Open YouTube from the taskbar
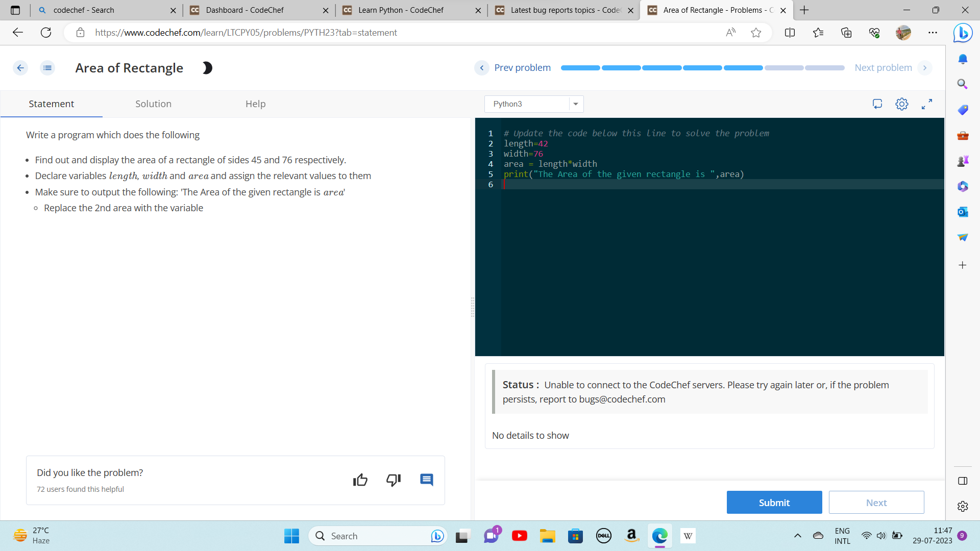The height and width of the screenshot is (551, 980). (x=519, y=536)
